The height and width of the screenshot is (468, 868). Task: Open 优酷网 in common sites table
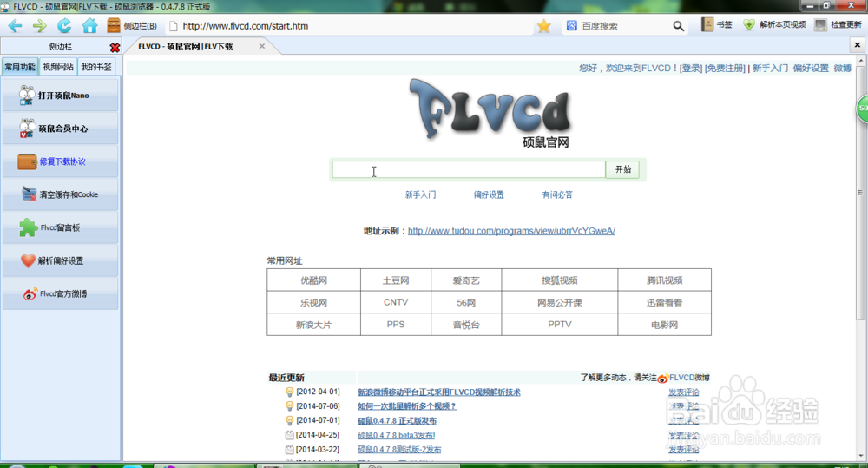(x=314, y=280)
